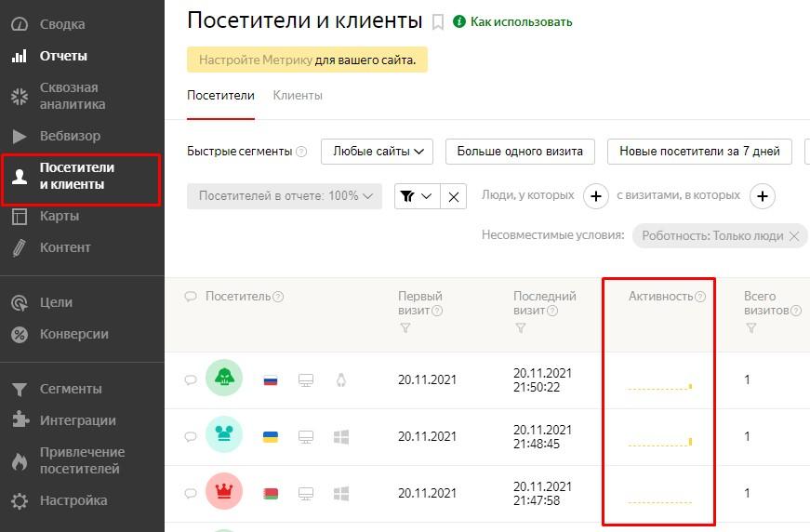810x532 pixels.
Task: Open Карты in the sidebar
Action: point(46,216)
